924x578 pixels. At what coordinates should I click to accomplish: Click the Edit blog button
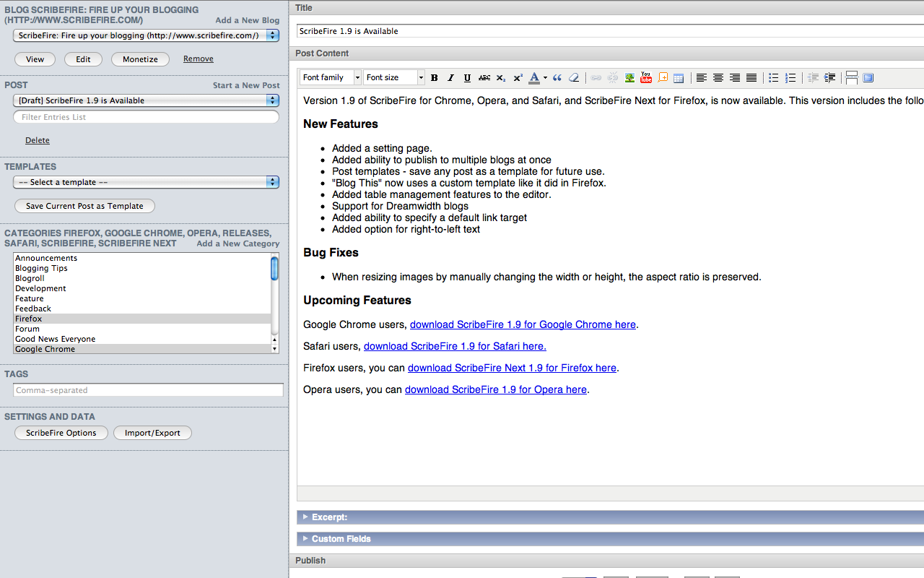pyautogui.click(x=84, y=59)
